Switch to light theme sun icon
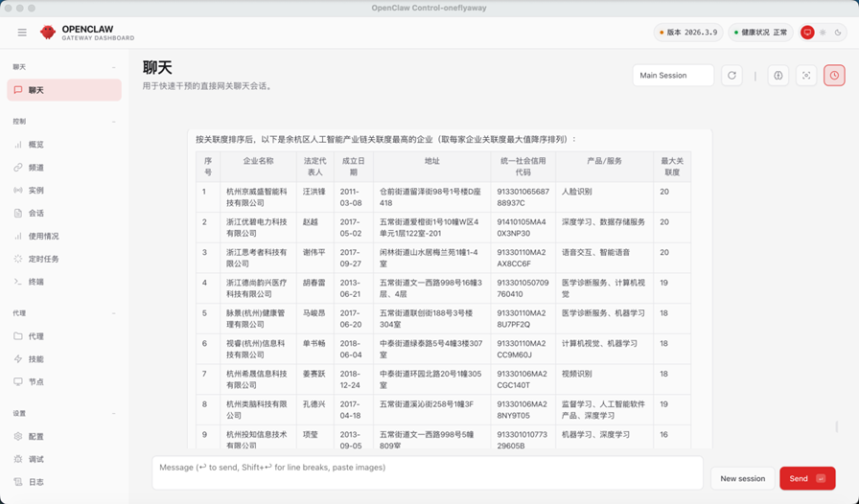Viewport: 859px width, 504px height. point(823,33)
